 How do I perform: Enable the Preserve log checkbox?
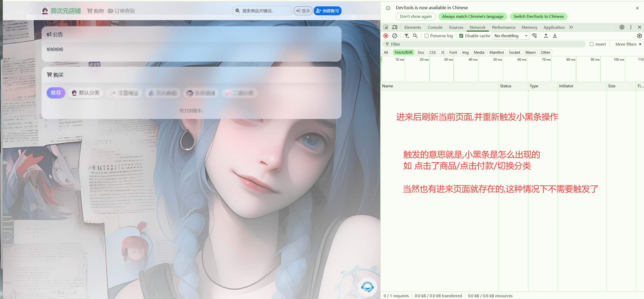pos(426,36)
